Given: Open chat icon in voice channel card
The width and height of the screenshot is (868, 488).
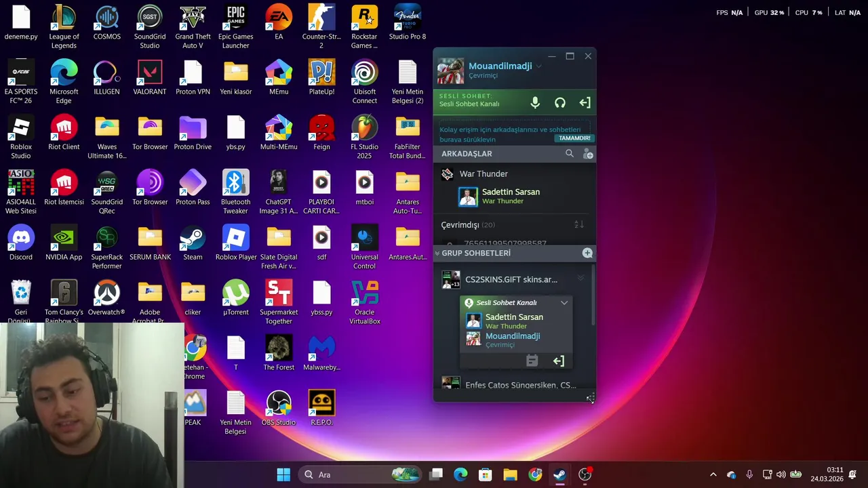Looking at the screenshot, I should pos(532,361).
